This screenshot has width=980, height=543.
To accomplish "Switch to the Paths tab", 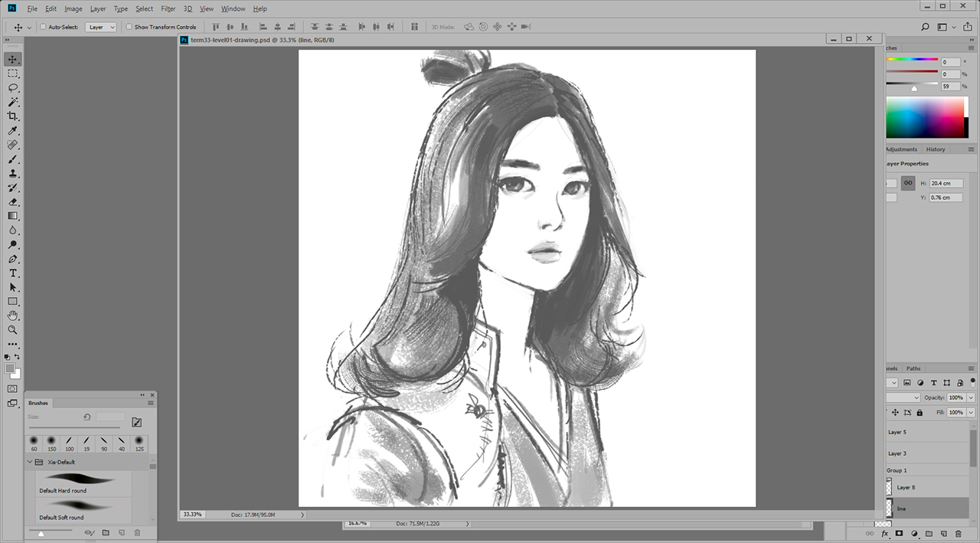I will coord(913,368).
